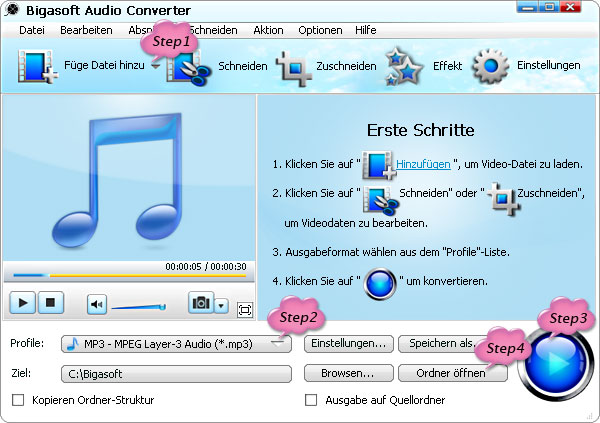
Task: Click the Browsen... button
Action: coord(349,373)
